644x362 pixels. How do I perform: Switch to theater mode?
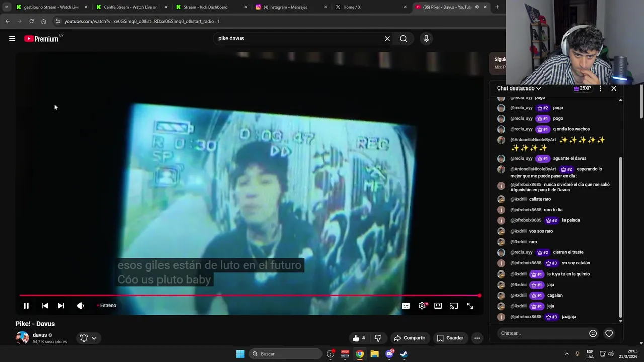pyautogui.click(x=438, y=306)
